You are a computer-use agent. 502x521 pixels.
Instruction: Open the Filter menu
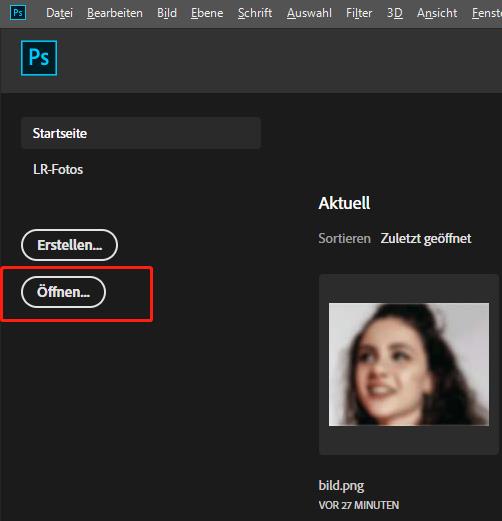pyautogui.click(x=359, y=13)
